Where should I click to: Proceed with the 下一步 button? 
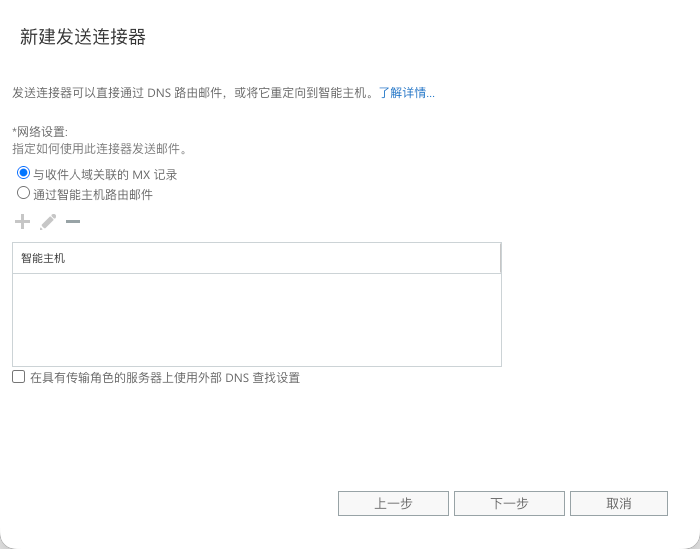click(x=509, y=503)
